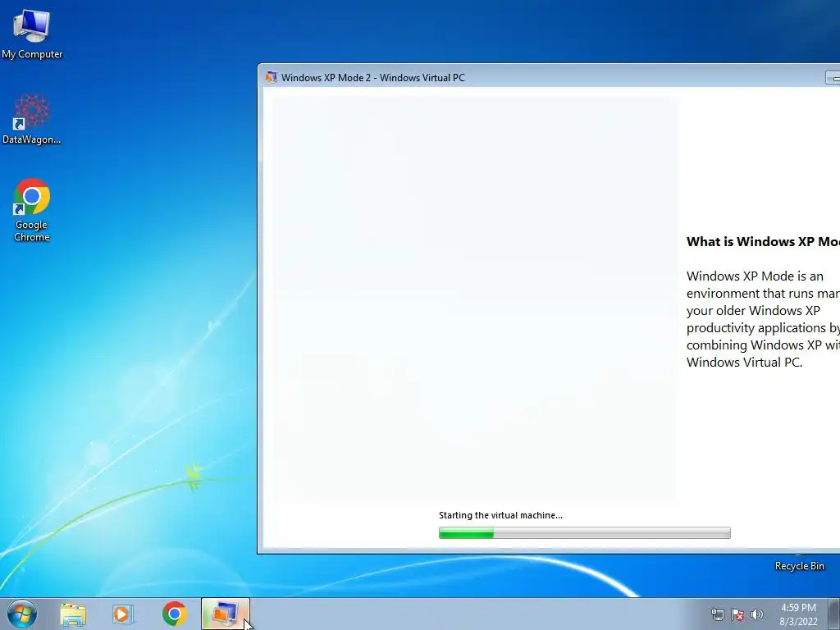Click the virtual machine startup progress bar
840x630 pixels.
tap(584, 532)
